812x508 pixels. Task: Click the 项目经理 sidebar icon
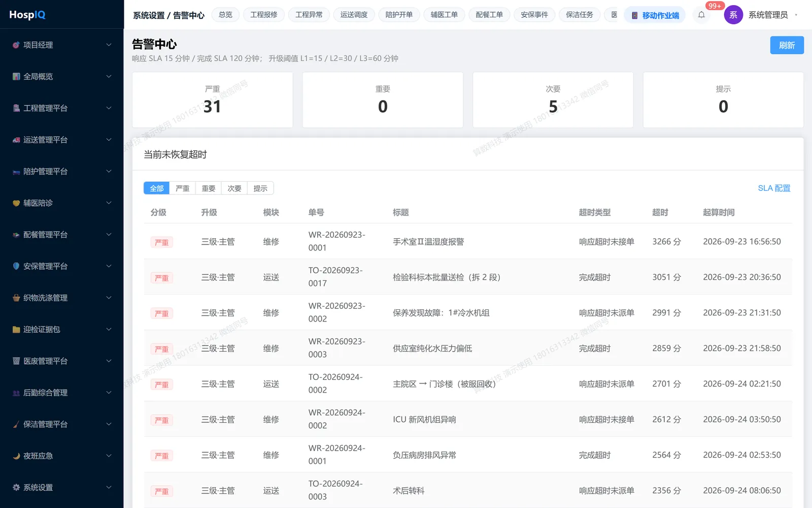pos(16,45)
